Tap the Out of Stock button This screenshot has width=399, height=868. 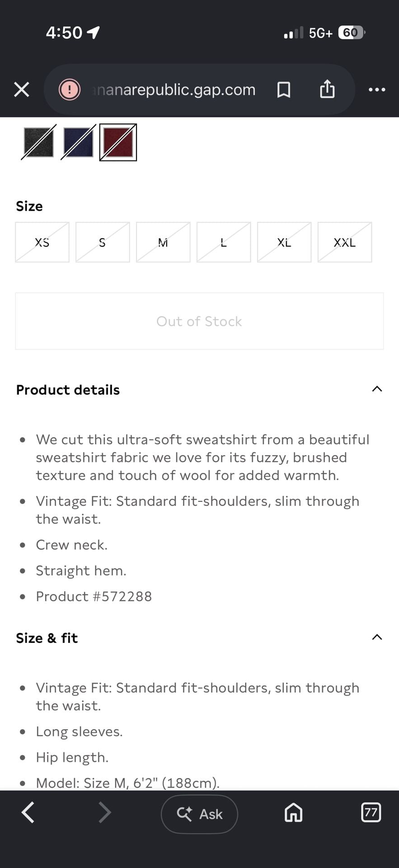pyautogui.click(x=199, y=321)
